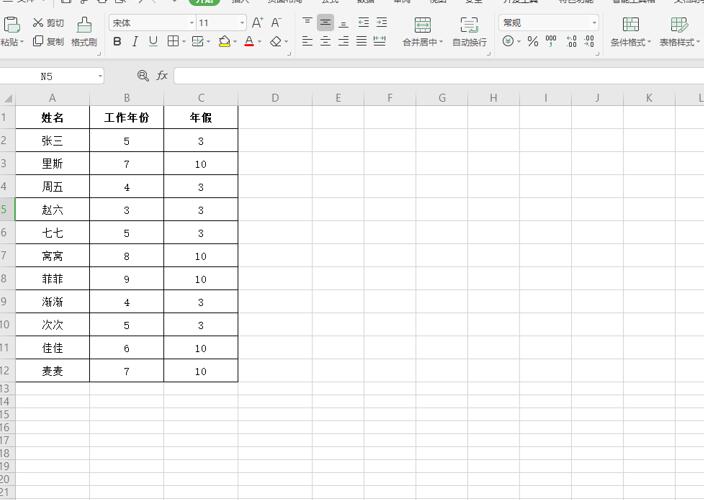704x500 pixels.
Task: Open the font size 11 dropdown
Action: click(242, 22)
